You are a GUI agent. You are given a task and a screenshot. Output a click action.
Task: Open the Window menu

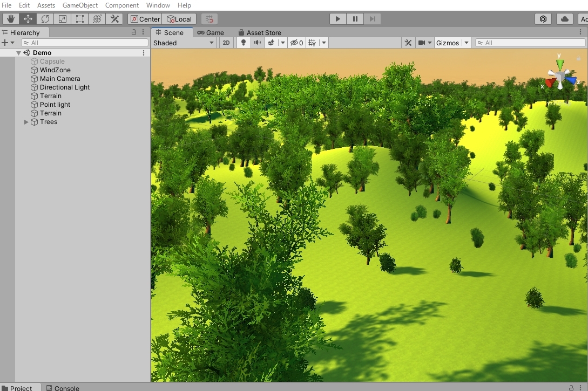tap(158, 5)
